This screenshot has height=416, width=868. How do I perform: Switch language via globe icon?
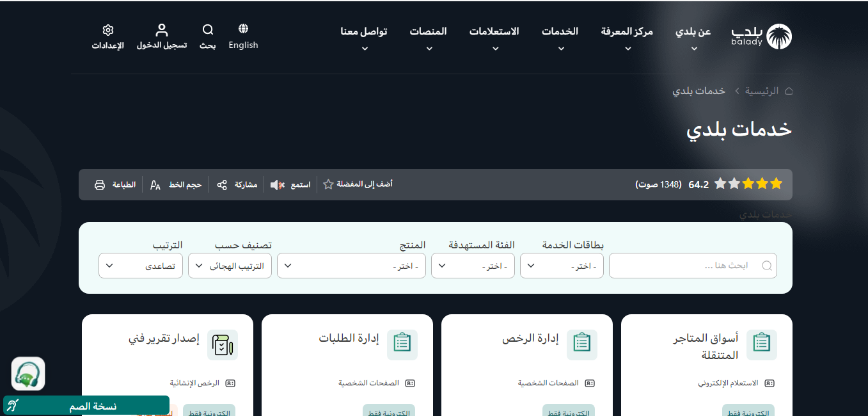click(x=243, y=29)
